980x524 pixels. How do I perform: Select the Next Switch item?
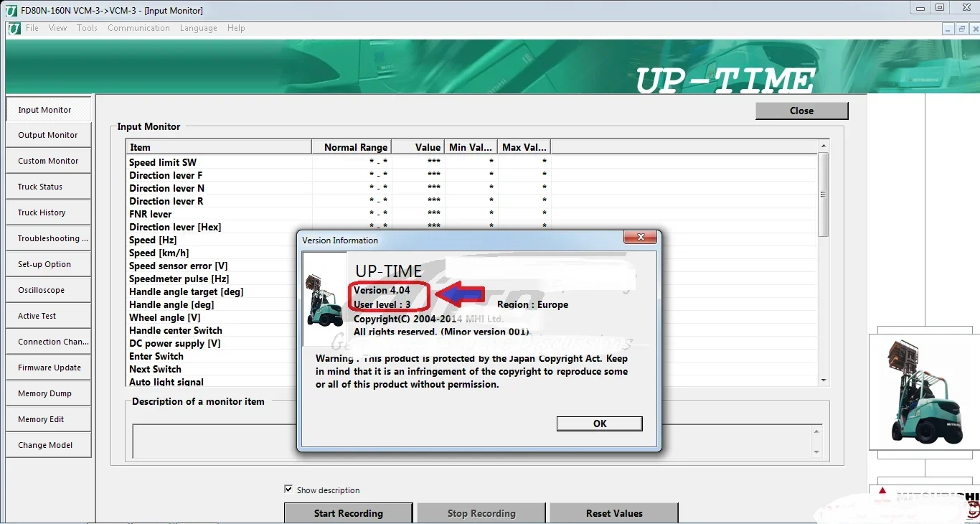(x=155, y=369)
